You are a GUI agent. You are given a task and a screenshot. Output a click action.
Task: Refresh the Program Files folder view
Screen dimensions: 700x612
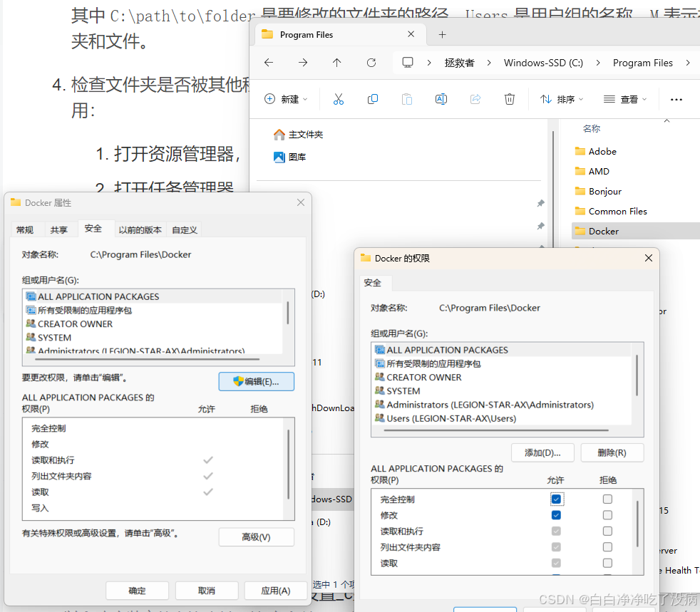(371, 63)
